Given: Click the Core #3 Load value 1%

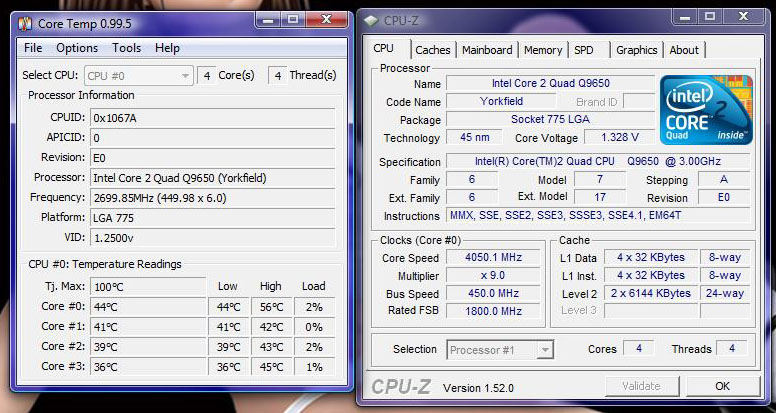Looking at the screenshot, I should coord(314,367).
